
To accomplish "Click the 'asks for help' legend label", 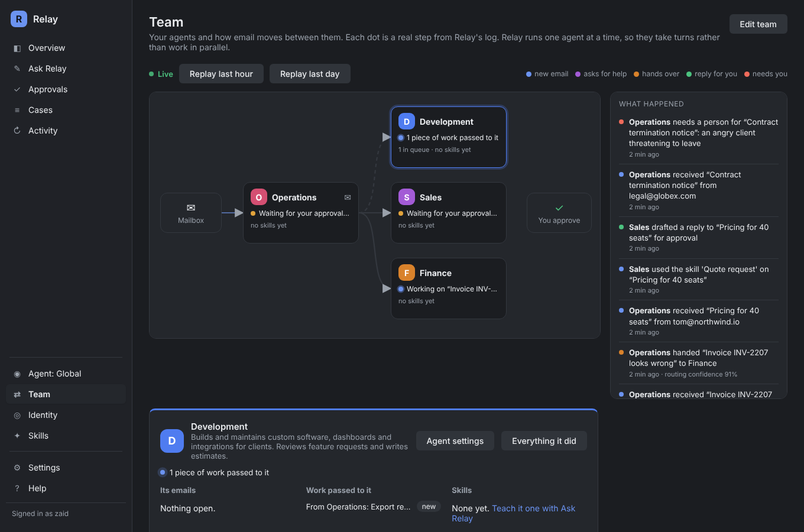I will tap(605, 74).
